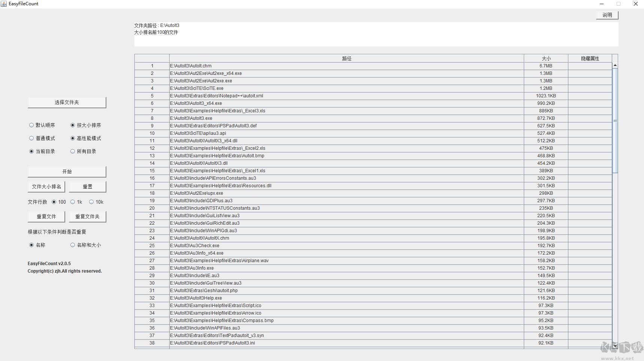The height and width of the screenshot is (361, 644).
Task: Open the 说明 help button
Action: pos(607,15)
